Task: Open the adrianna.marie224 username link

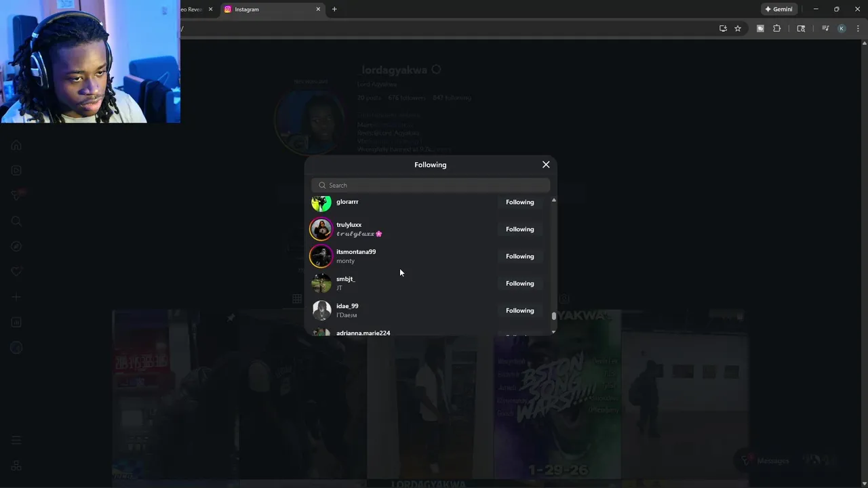Action: pos(363,333)
